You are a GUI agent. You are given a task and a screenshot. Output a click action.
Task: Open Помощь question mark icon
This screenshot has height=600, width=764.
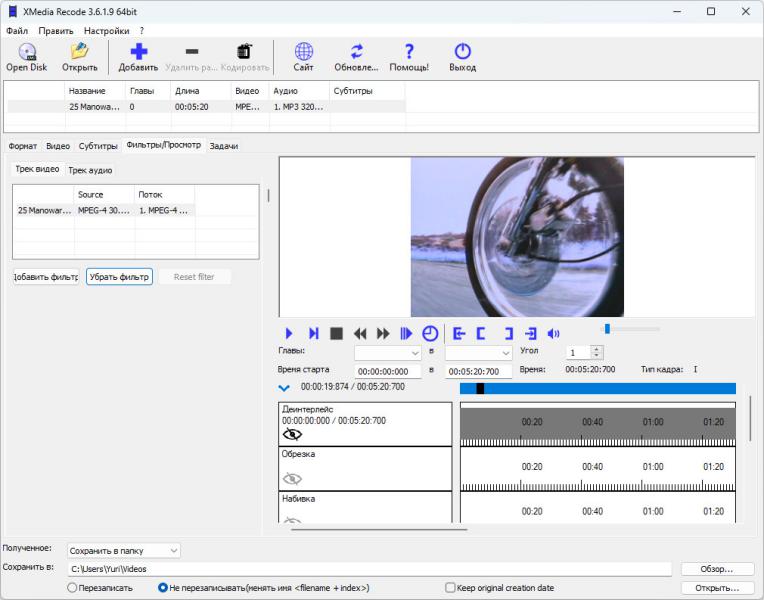pyautogui.click(x=409, y=52)
